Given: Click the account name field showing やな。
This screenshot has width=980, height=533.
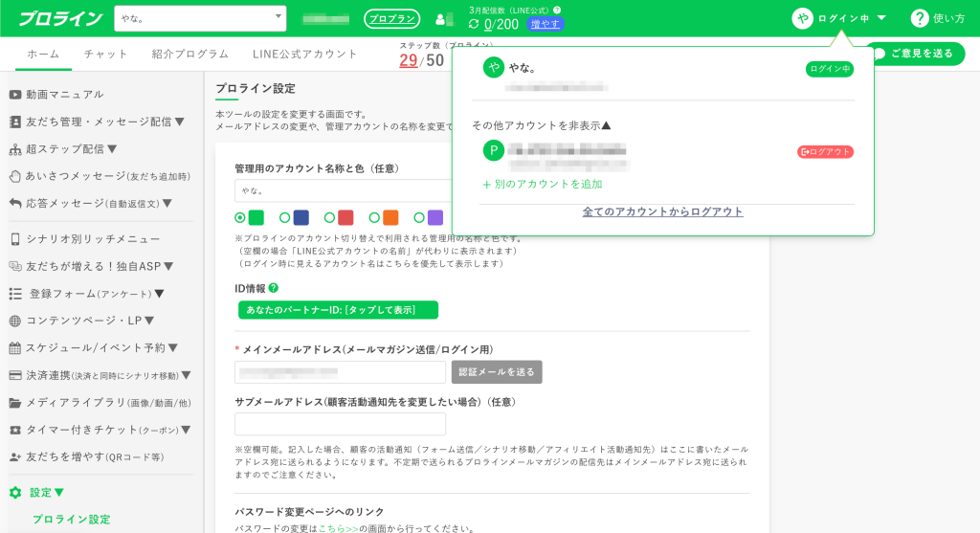Looking at the screenshot, I should (x=344, y=190).
